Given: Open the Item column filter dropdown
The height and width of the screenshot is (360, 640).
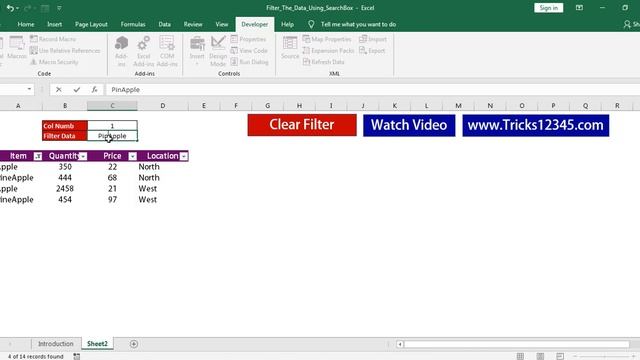Looking at the screenshot, I should coord(38,156).
